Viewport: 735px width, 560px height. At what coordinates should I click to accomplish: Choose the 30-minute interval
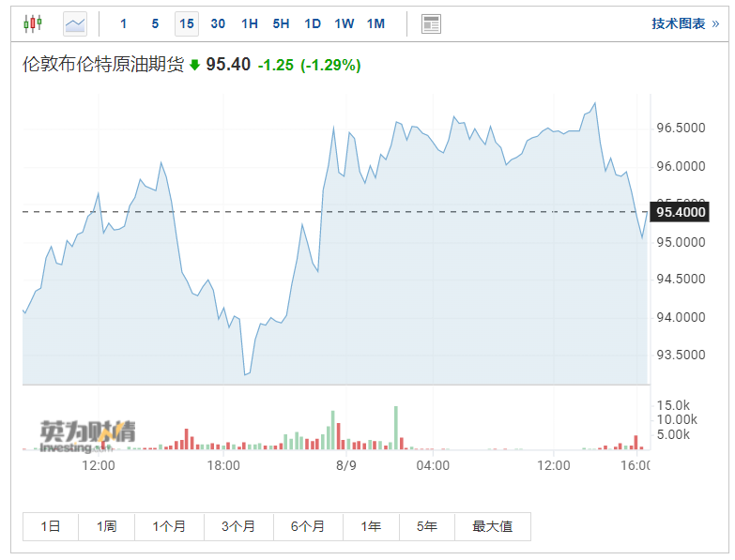(218, 23)
